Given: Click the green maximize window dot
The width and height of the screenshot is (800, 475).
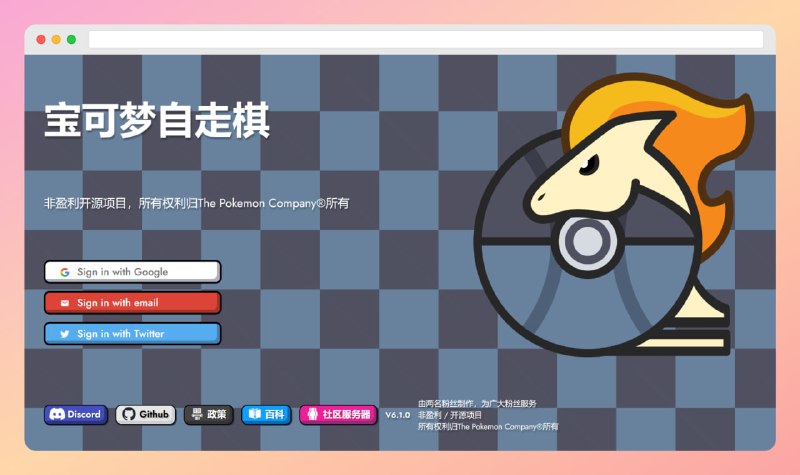Looking at the screenshot, I should 71,39.
